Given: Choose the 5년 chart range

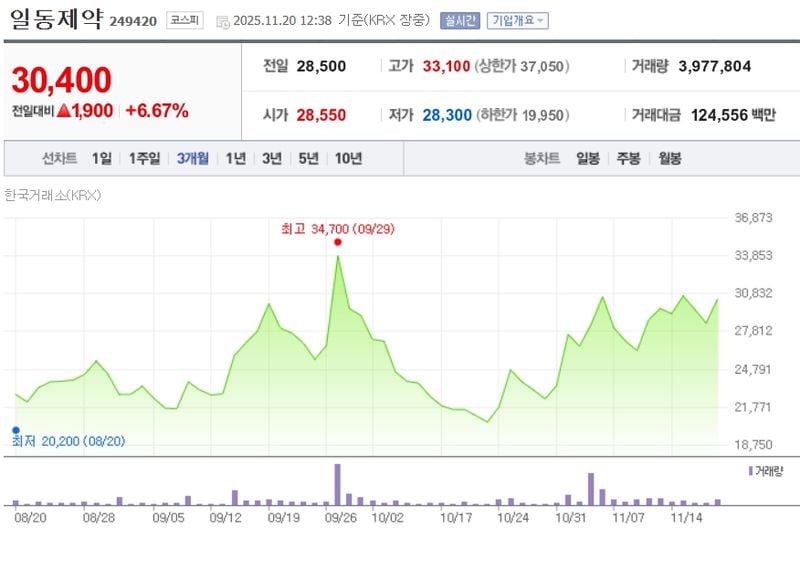Looking at the screenshot, I should click(308, 158).
